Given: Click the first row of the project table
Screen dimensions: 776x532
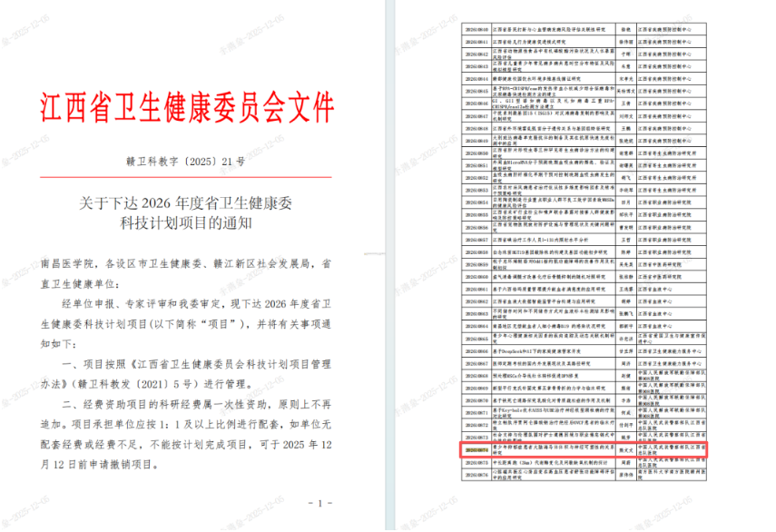Looking at the screenshot, I should (580, 30).
